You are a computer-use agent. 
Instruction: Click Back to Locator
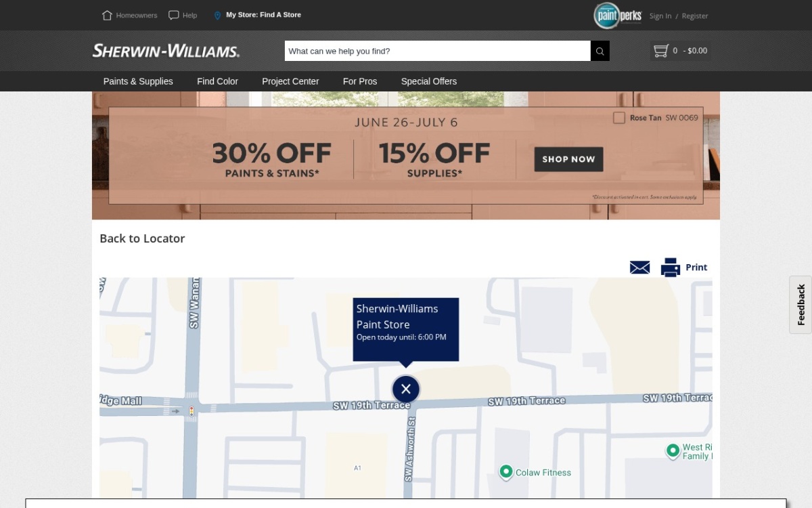click(142, 238)
